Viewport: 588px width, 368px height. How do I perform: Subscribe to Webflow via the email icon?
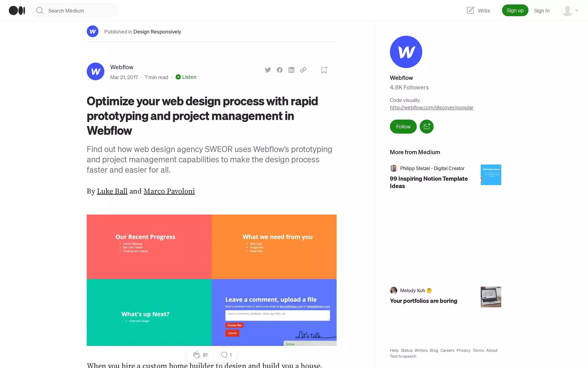pos(427,127)
